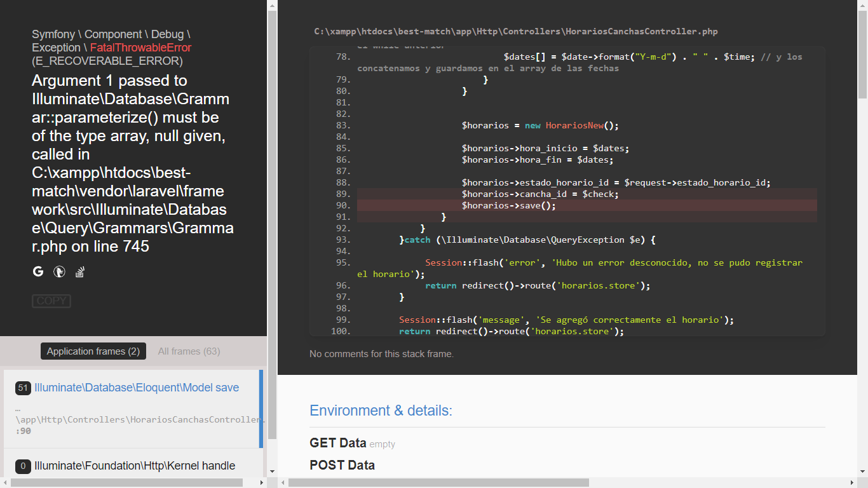868x488 pixels.
Task: Click line 96 return redirect statement
Action: (x=538, y=285)
